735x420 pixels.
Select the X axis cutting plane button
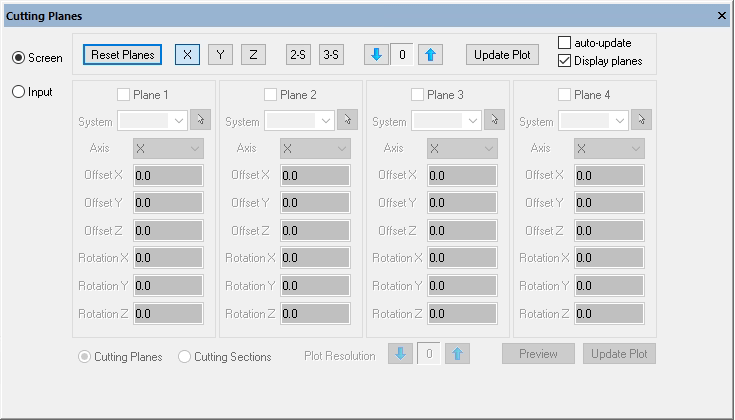click(x=187, y=55)
